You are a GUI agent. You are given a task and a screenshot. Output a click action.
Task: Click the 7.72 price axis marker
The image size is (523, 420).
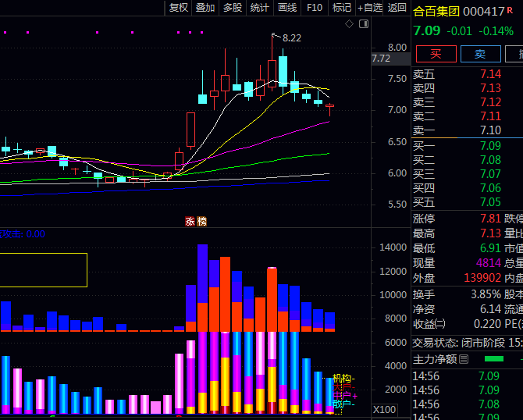(x=381, y=59)
